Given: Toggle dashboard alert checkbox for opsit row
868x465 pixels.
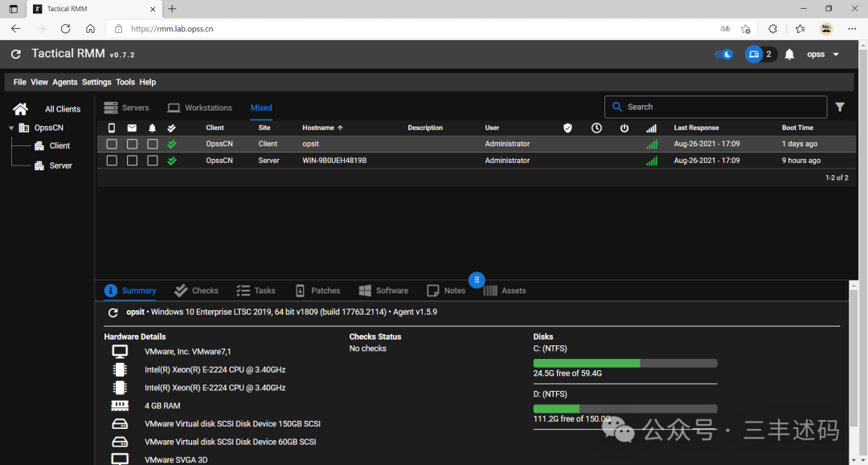Looking at the screenshot, I should (x=152, y=144).
